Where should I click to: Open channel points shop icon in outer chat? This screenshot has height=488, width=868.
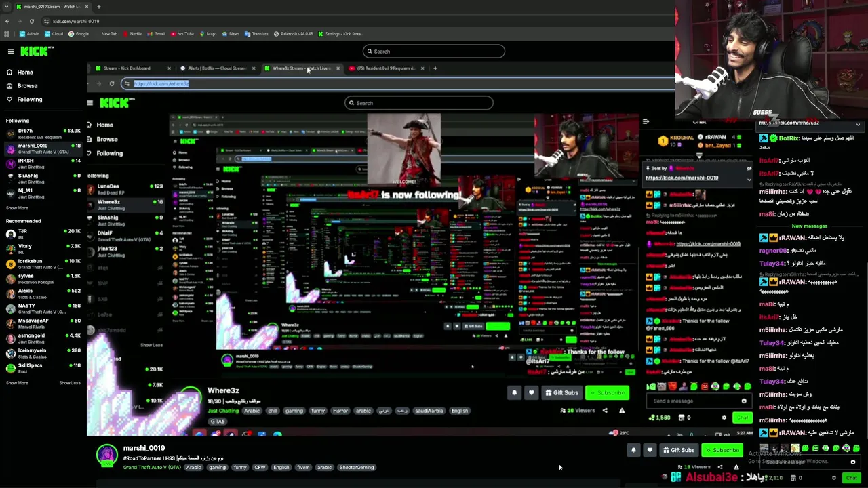pos(793,478)
